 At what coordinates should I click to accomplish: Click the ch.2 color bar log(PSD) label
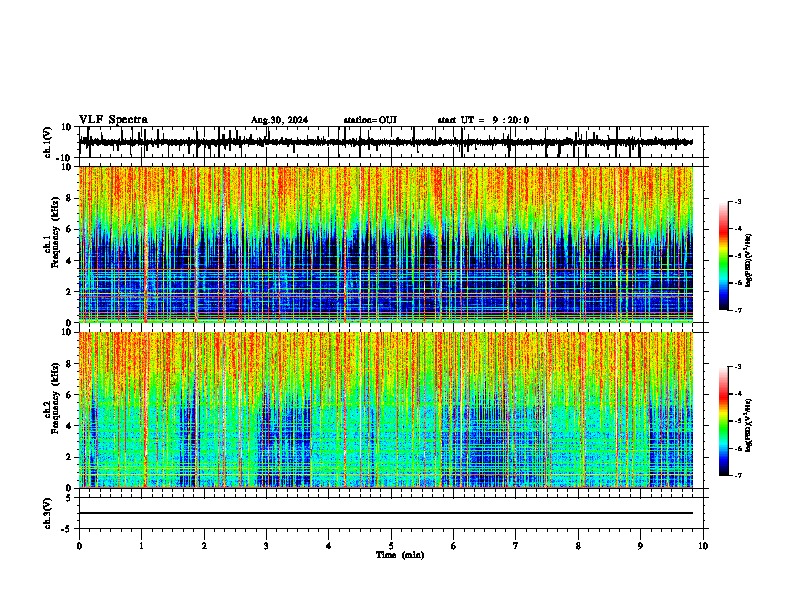pos(749,425)
